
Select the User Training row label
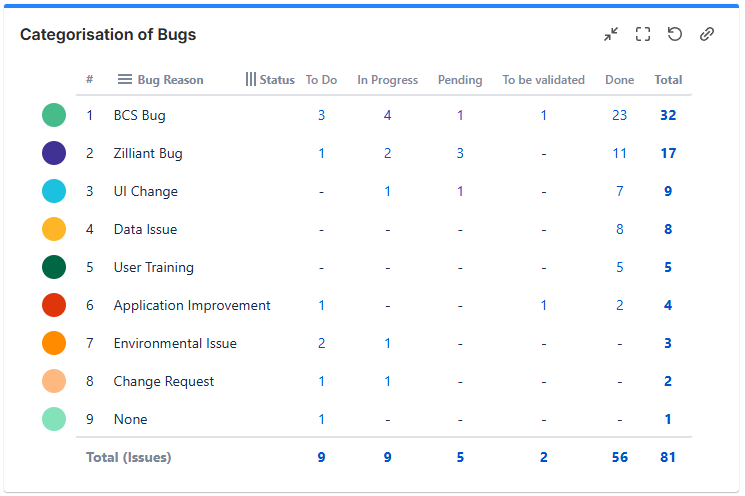153,267
